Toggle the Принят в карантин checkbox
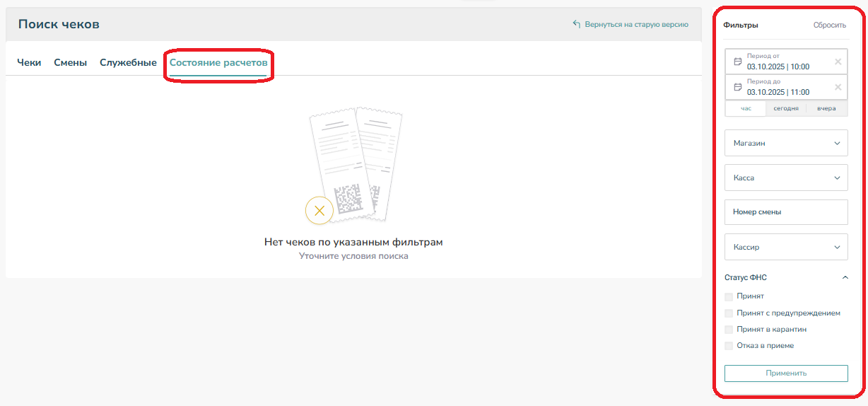 (x=729, y=330)
